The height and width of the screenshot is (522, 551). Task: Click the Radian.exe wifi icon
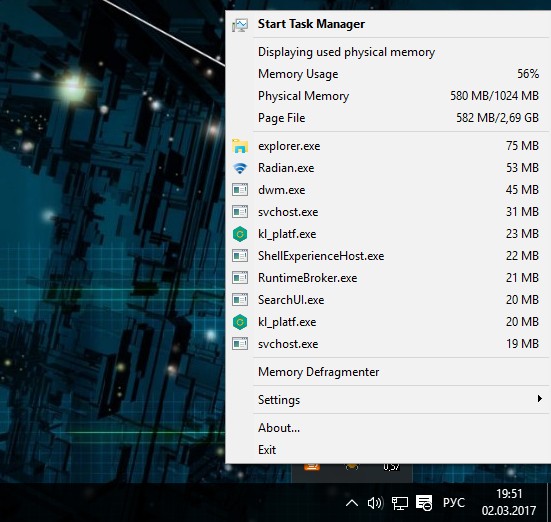pos(240,168)
